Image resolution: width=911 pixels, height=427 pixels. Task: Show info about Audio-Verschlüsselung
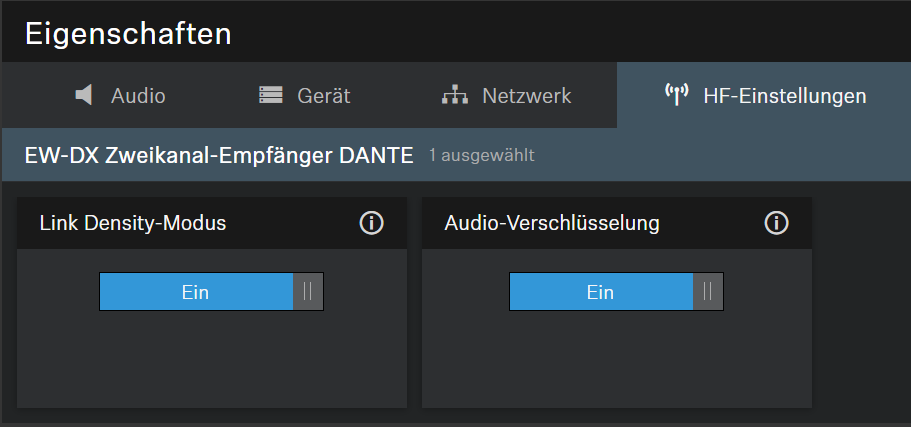click(x=776, y=223)
